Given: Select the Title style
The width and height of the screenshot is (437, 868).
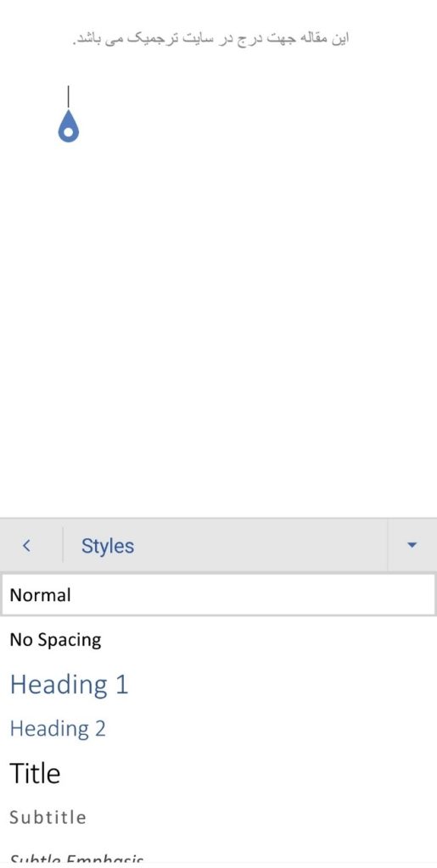Looking at the screenshot, I should (x=35, y=773).
